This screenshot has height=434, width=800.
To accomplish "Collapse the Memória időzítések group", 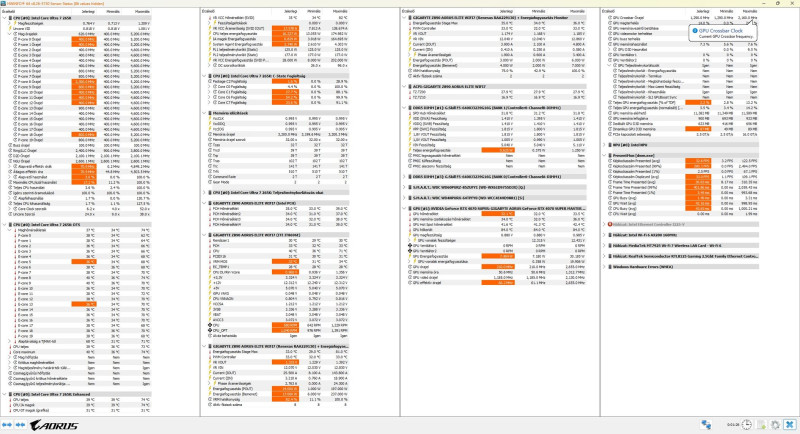I will pos(205,113).
